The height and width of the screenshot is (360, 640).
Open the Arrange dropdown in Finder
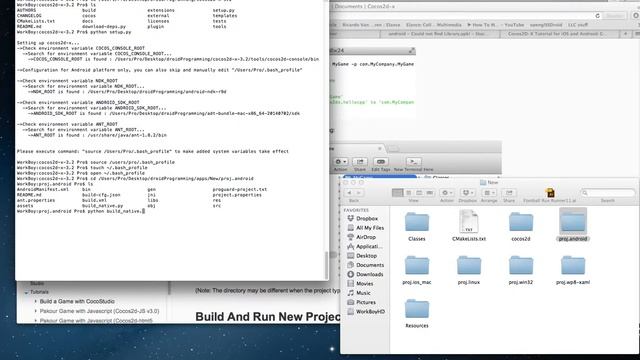click(x=489, y=193)
